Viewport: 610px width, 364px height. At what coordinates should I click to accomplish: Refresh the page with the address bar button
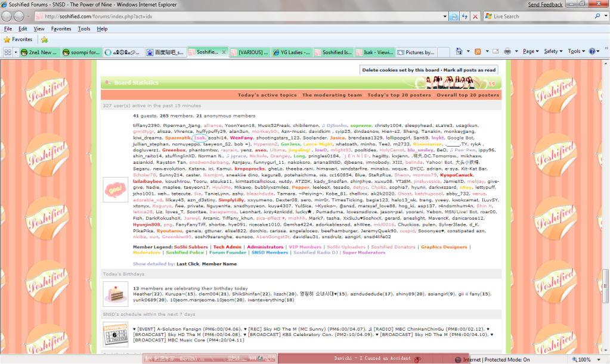[x=465, y=16]
